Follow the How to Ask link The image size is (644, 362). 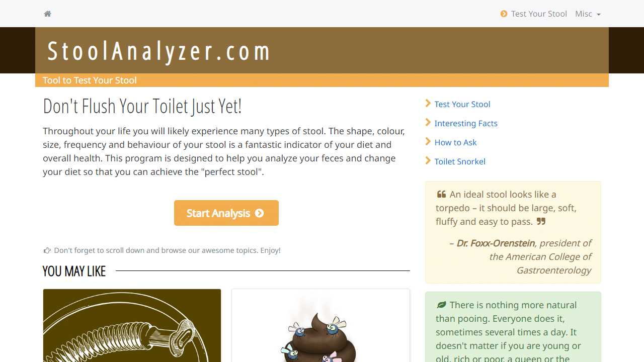[455, 142]
